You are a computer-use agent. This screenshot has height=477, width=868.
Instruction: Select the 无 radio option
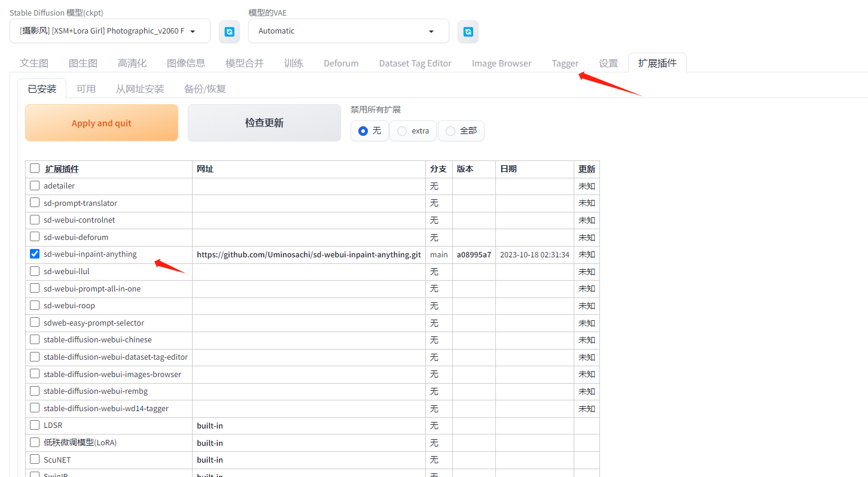(370, 130)
